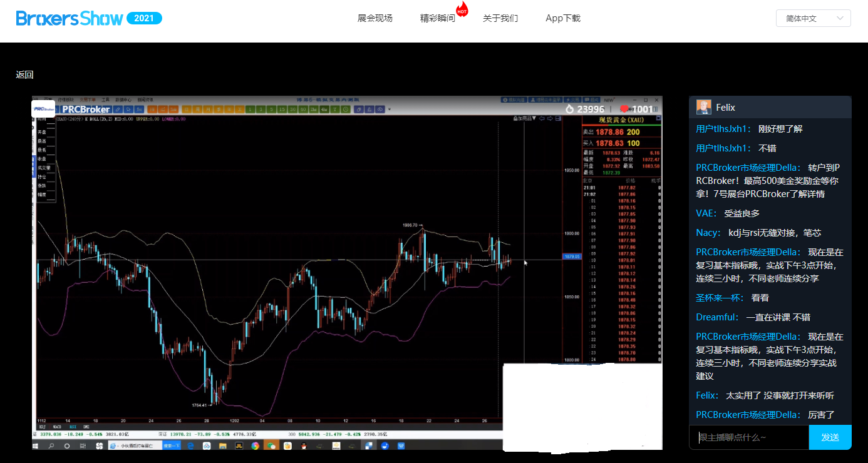The image size is (868, 463).
Task: Click the chat message input field
Action: (749, 437)
